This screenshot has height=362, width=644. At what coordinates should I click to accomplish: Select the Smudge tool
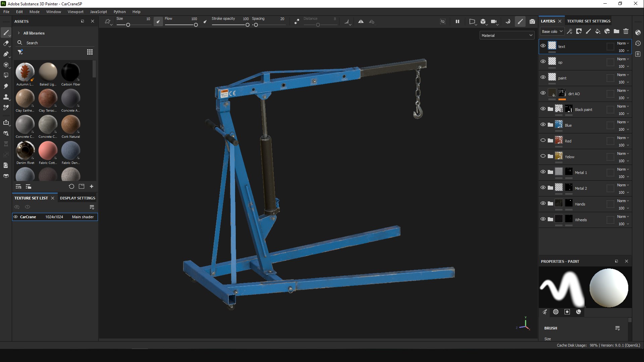pyautogui.click(x=6, y=86)
